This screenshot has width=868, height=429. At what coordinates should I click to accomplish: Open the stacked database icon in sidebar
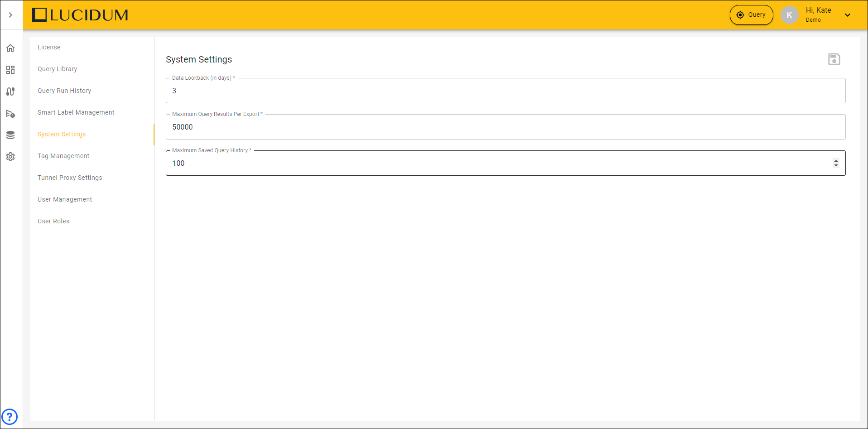10,135
